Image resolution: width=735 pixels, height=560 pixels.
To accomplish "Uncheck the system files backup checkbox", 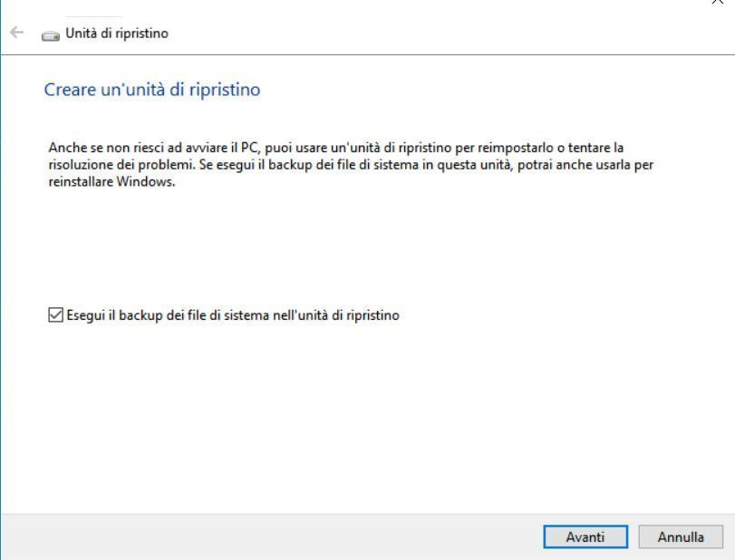I will click(55, 315).
